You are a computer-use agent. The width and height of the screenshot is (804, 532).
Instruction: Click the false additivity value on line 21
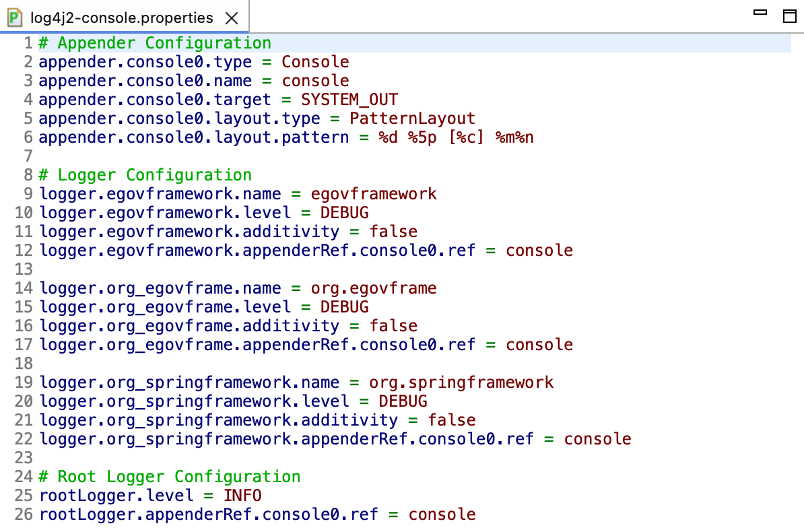pos(452,420)
